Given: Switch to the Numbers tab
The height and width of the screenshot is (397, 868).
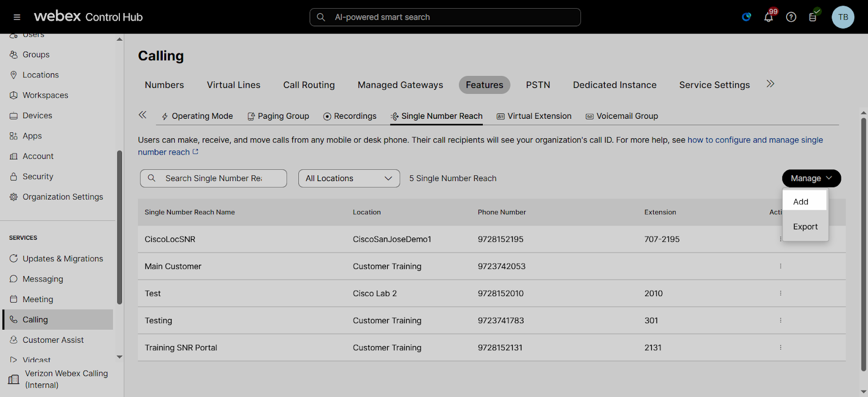Looking at the screenshot, I should tap(164, 85).
